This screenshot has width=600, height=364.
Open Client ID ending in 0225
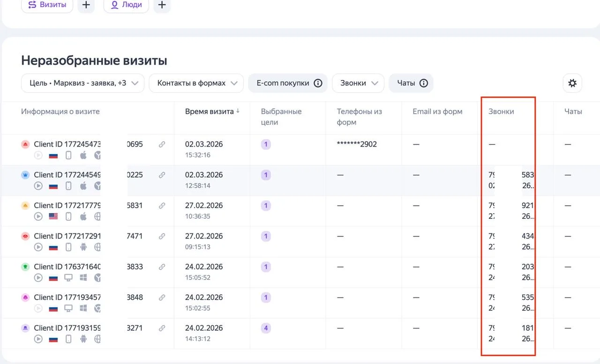(88, 175)
